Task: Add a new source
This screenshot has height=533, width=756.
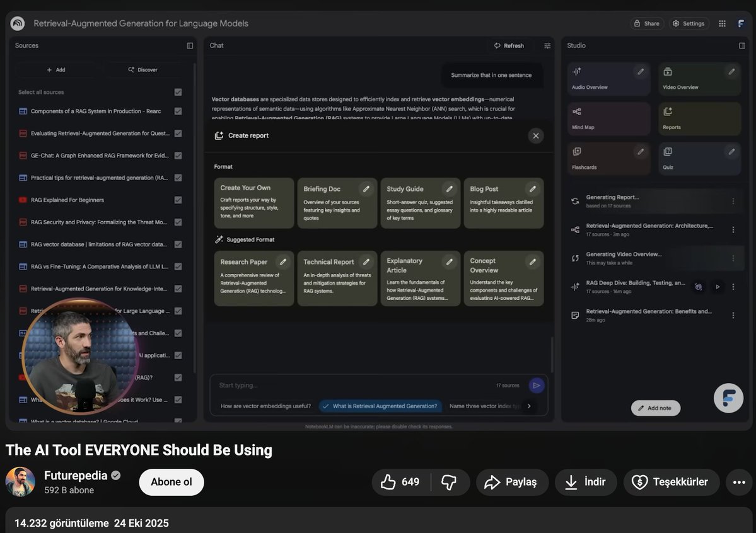Action: point(56,70)
